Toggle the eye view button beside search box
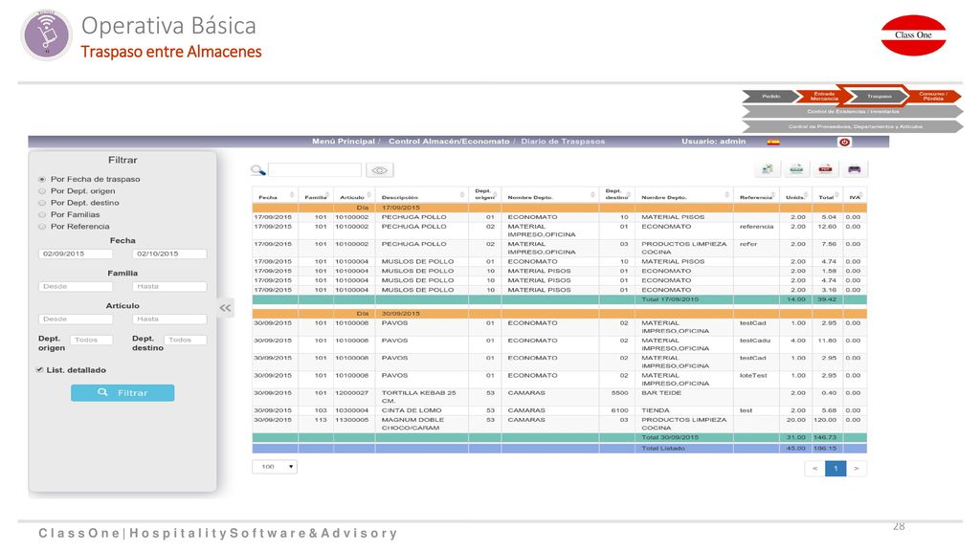The image size is (980, 551). (379, 170)
